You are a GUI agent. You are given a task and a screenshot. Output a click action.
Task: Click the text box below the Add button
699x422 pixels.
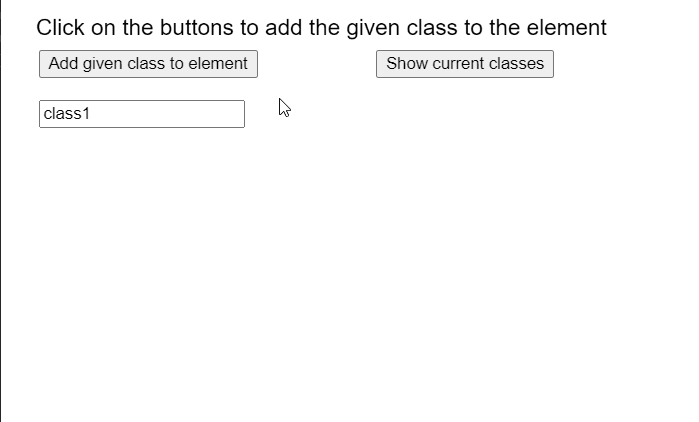[141, 114]
